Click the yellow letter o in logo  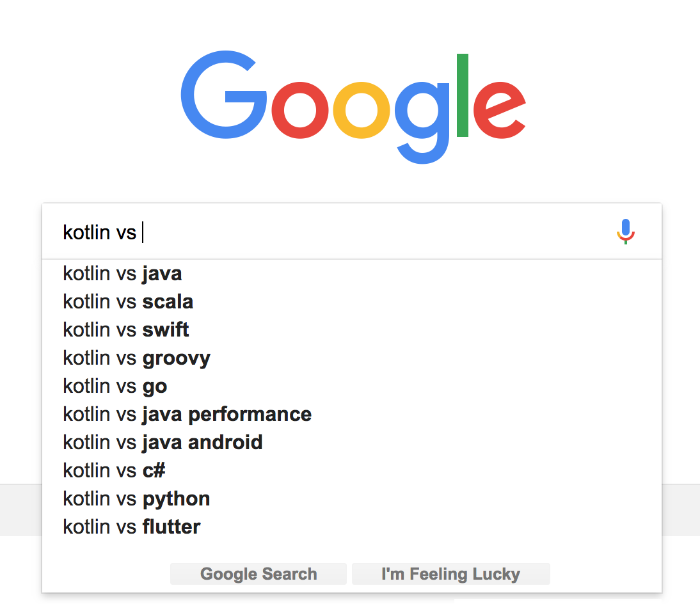coord(362,110)
